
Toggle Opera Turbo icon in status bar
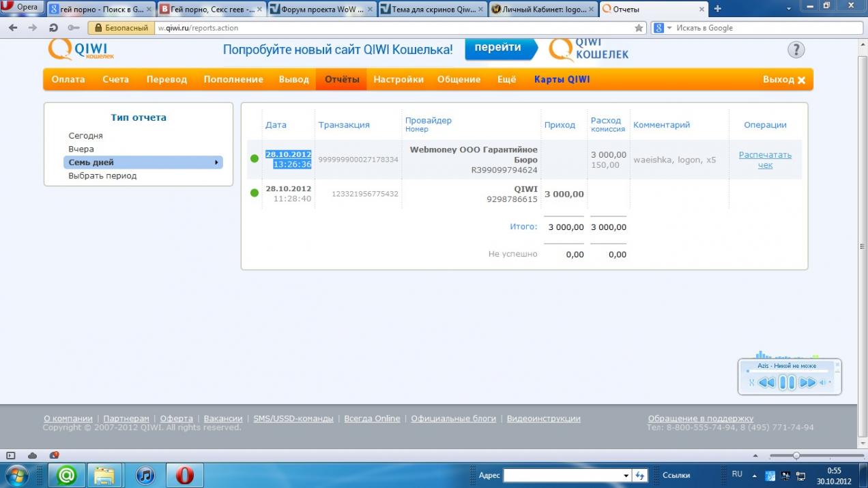click(x=54, y=455)
